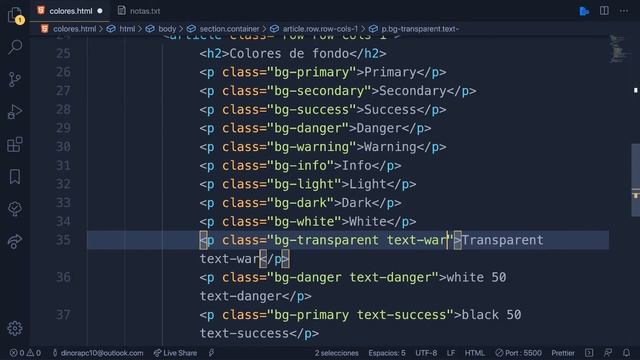Change indentation via Espacios: 5
The height and width of the screenshot is (360, 640).
[387, 353]
